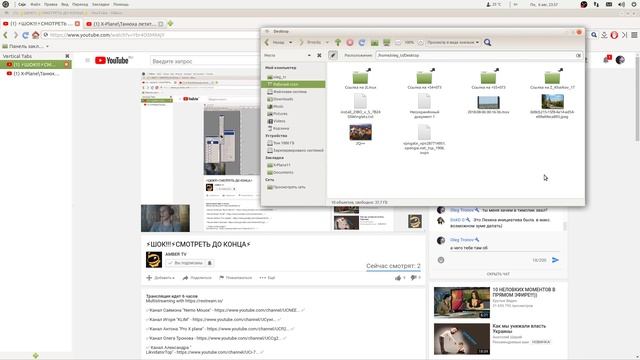Go Back in the Desktop file manager

tap(275, 42)
